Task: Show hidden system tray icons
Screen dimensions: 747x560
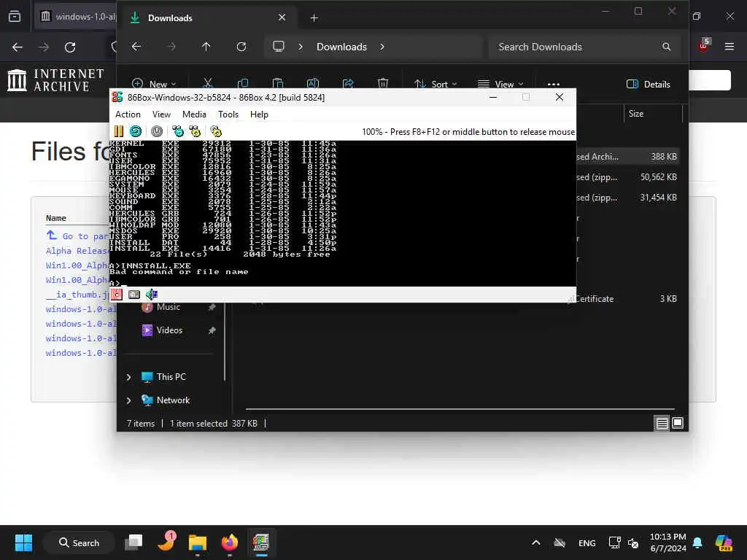Action: 536,542
